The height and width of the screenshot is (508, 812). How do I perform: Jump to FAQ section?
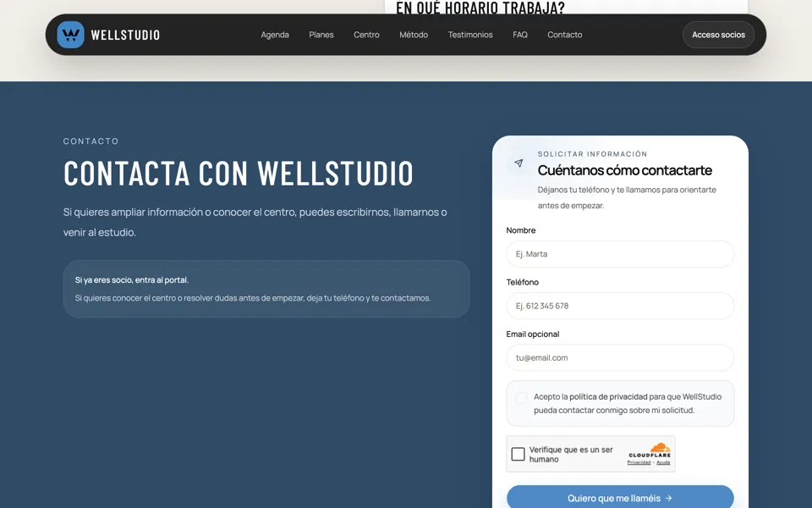tap(520, 35)
